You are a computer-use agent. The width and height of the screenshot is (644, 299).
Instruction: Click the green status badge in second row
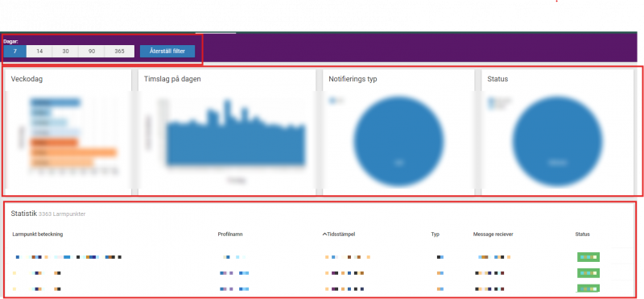coord(588,273)
